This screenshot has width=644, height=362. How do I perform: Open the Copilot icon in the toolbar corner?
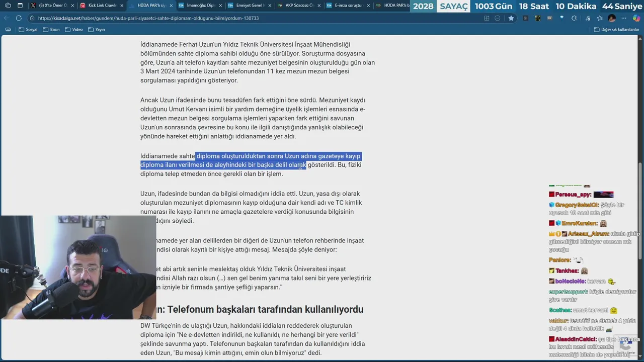point(636,18)
